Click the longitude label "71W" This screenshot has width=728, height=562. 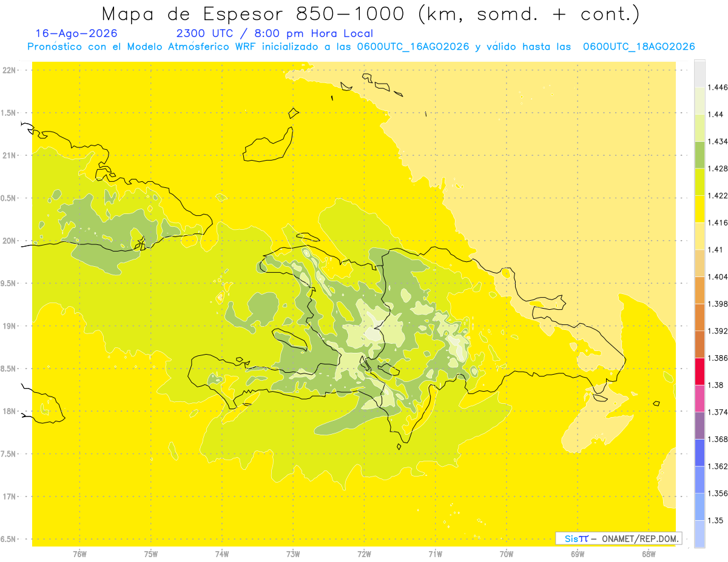click(x=435, y=554)
